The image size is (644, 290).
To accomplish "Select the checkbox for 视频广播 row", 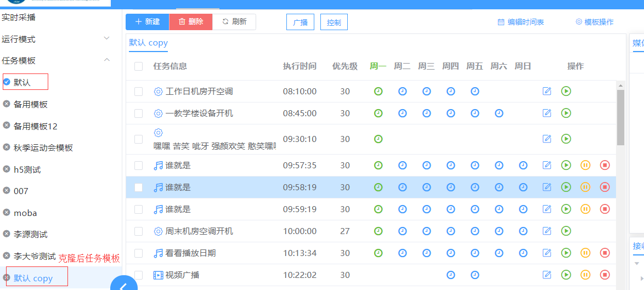I will pyautogui.click(x=139, y=275).
